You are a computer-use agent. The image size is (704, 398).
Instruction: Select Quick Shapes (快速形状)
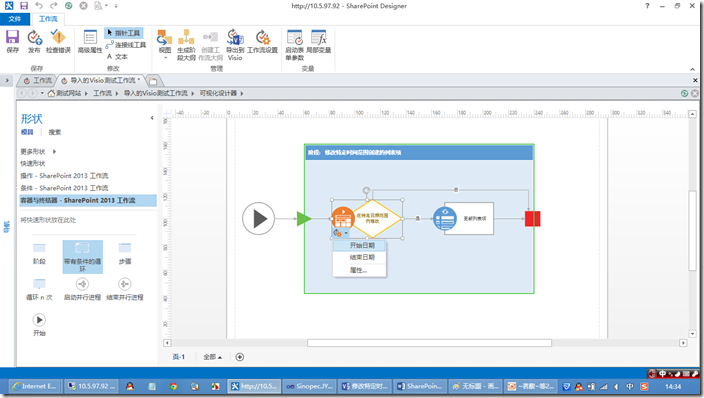(x=33, y=164)
